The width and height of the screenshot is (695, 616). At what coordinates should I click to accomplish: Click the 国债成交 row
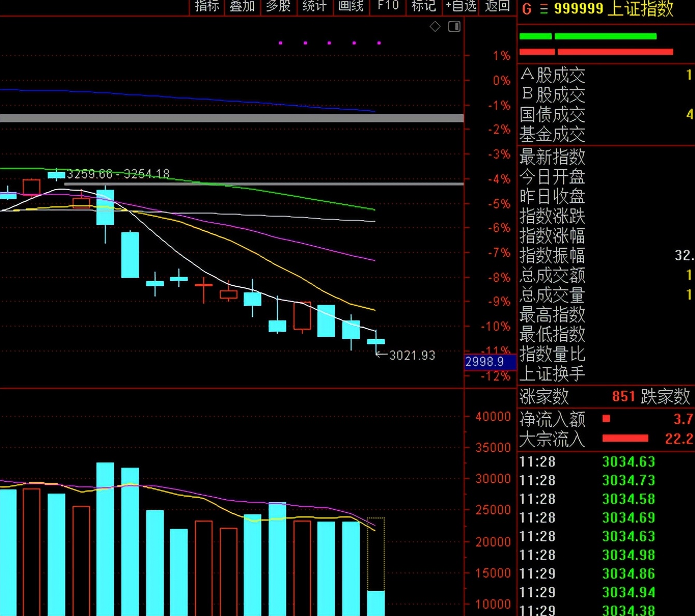click(x=606, y=115)
